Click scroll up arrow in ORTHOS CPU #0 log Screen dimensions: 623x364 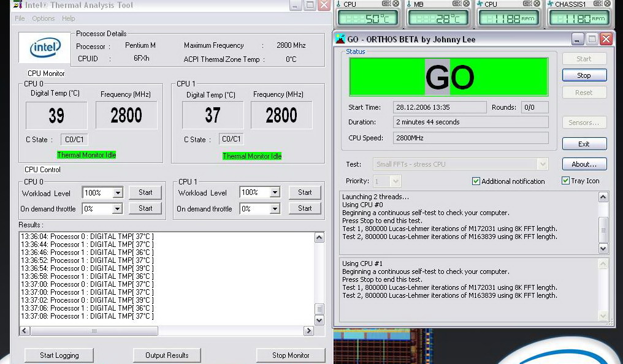coord(603,197)
